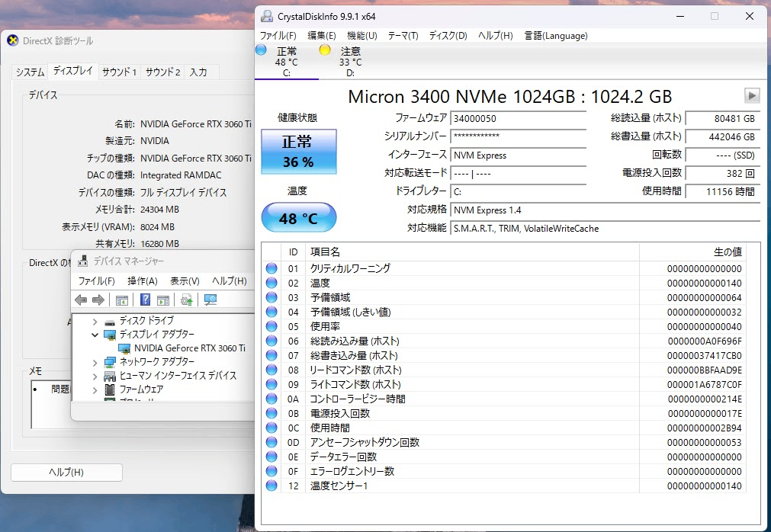Screen dimensions: 771x532
Task: Click blue question mark help icon in Device Manager
Action: (x=145, y=300)
